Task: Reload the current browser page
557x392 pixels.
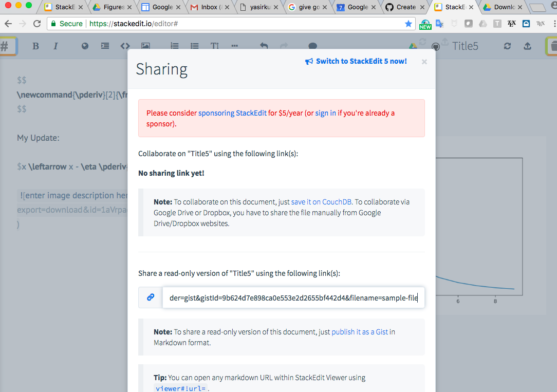Action: point(37,24)
